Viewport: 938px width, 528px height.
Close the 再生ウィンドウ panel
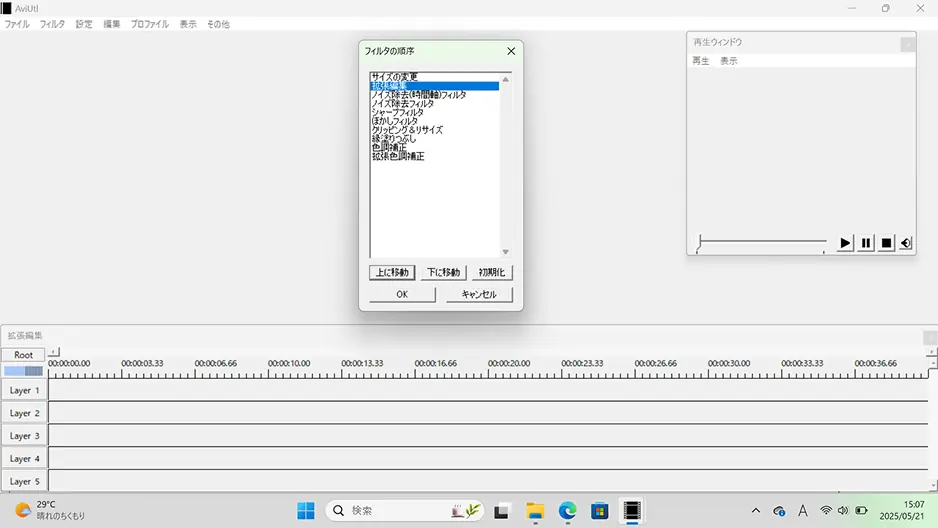[x=907, y=44]
